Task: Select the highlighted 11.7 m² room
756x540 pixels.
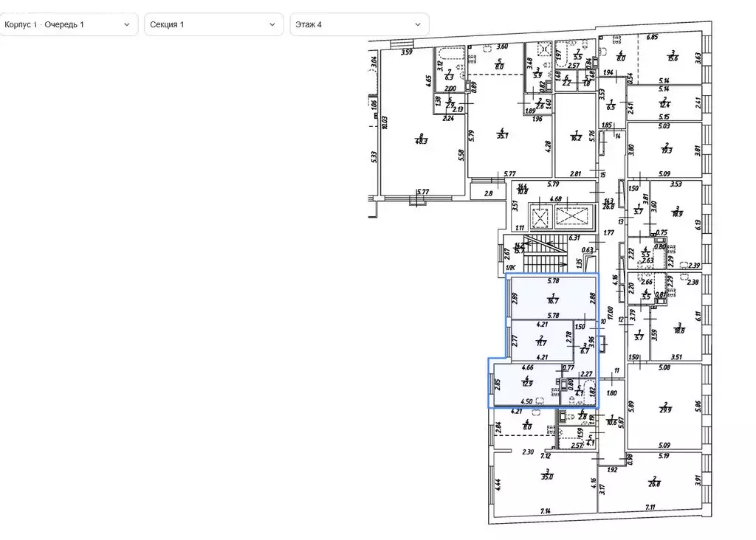Action: click(x=540, y=340)
